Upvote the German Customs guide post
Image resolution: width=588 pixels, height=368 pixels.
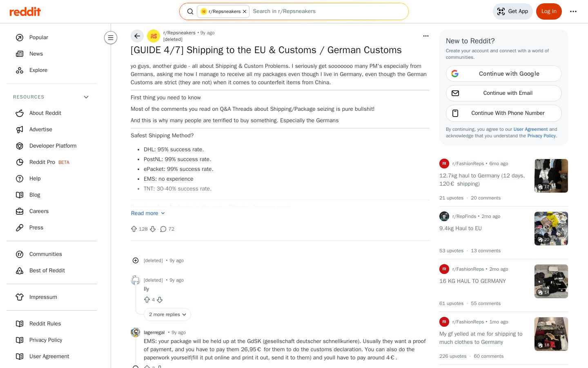click(134, 229)
